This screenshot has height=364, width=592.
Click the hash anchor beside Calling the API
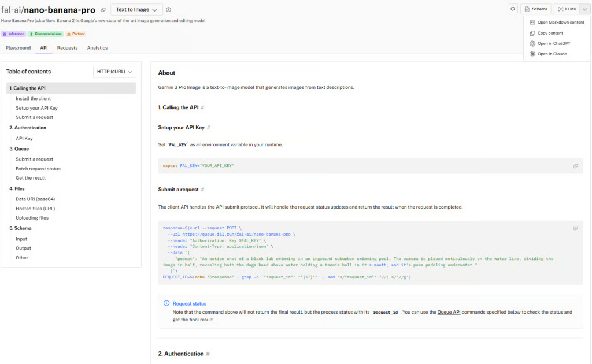click(x=202, y=107)
